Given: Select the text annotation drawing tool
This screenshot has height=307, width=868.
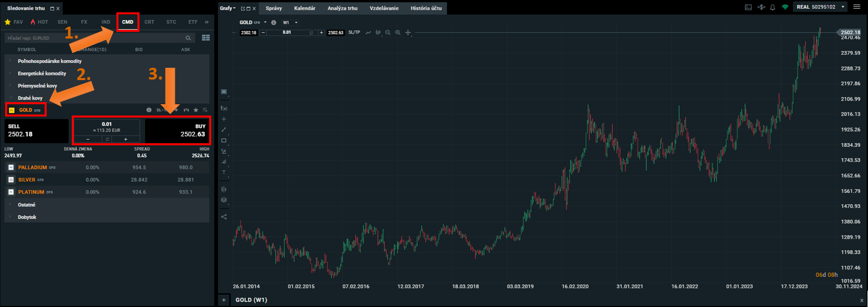Looking at the screenshot, I should click(x=224, y=172).
